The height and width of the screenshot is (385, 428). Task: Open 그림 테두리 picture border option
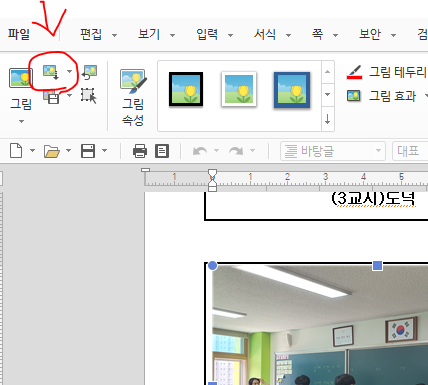tap(398, 72)
